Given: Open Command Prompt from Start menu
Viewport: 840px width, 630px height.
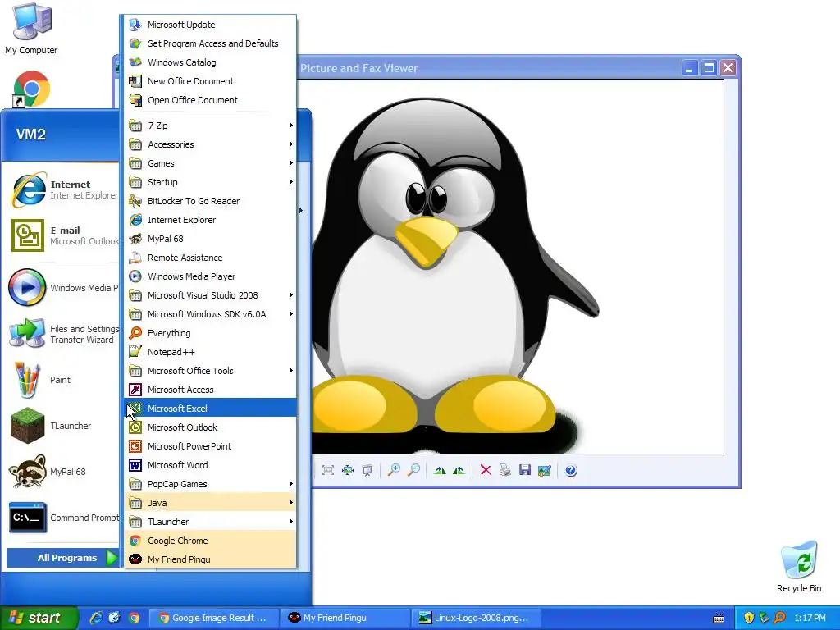Looking at the screenshot, I should point(62,518).
